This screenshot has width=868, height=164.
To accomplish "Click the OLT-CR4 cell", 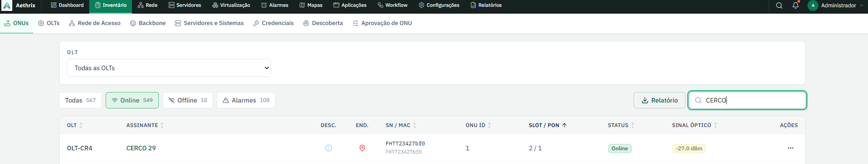I will (80, 148).
